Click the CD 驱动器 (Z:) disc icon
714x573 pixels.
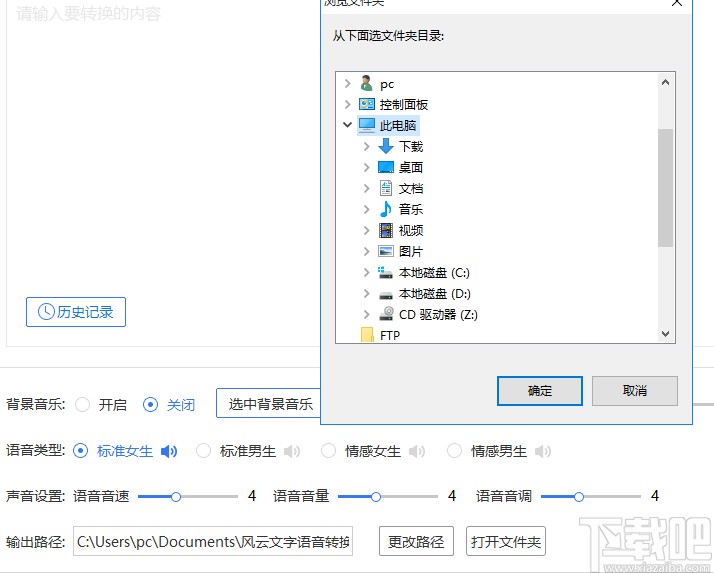[x=387, y=314]
